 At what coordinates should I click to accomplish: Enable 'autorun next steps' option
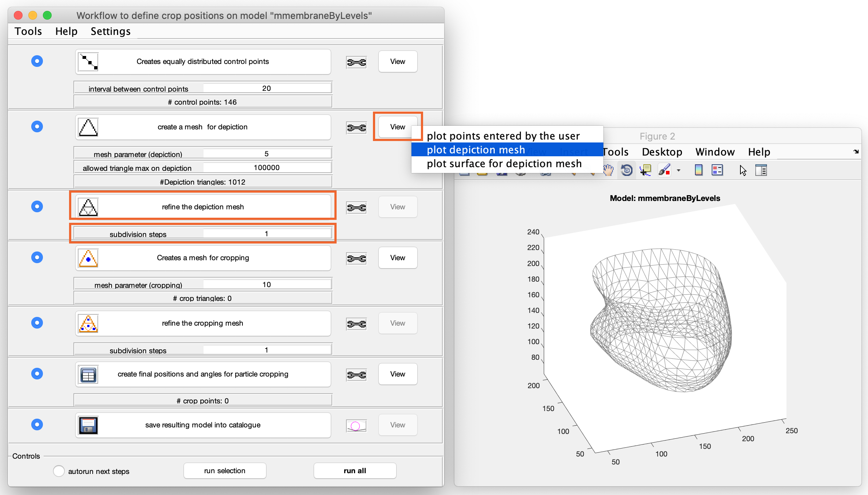(59, 471)
